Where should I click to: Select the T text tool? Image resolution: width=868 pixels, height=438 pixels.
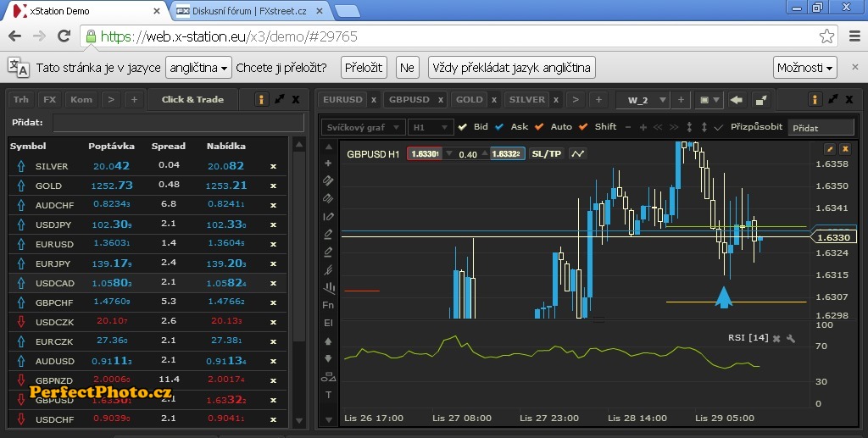[328, 395]
